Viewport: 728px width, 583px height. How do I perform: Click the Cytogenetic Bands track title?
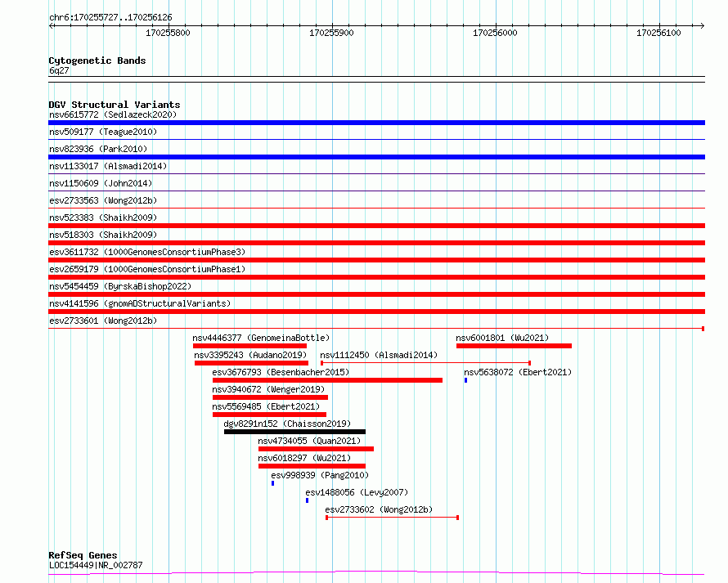97,61
